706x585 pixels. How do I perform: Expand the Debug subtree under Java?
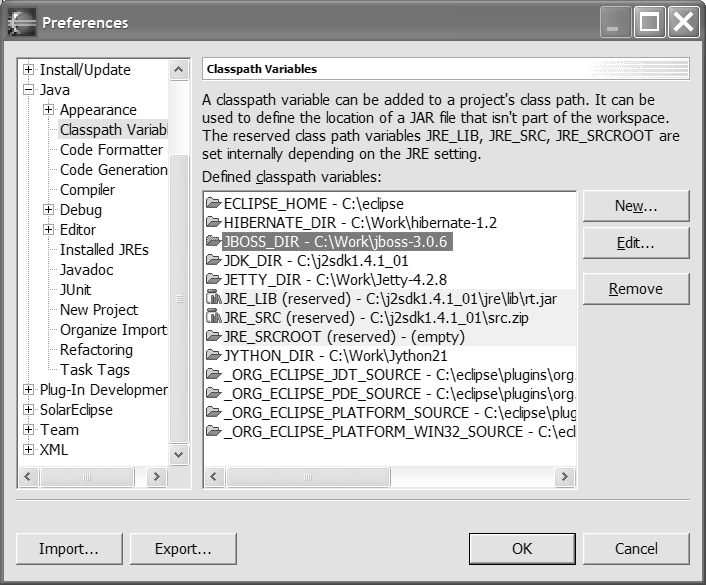pos(49,210)
